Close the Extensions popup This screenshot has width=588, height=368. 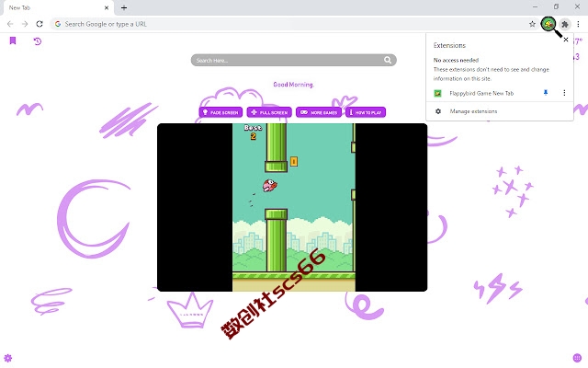[x=566, y=40]
